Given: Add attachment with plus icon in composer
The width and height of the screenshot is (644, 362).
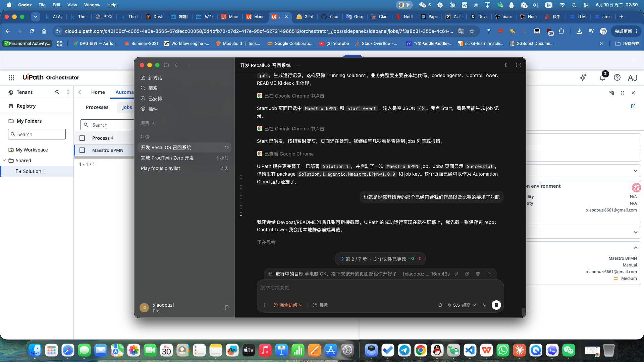Looking at the screenshot, I should 264,305.
